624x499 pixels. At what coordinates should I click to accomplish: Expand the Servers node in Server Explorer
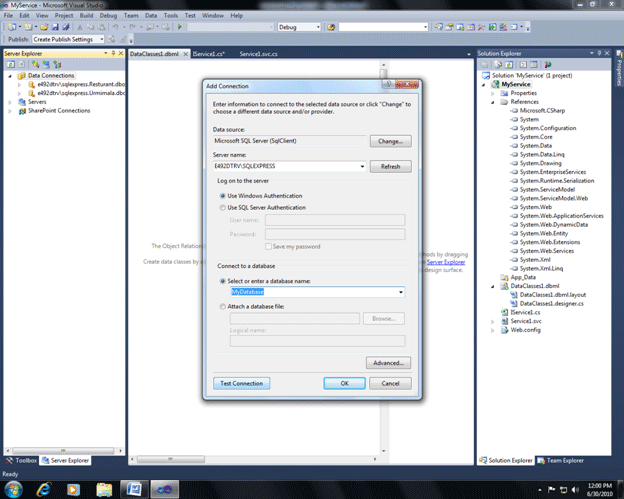[x=10, y=102]
